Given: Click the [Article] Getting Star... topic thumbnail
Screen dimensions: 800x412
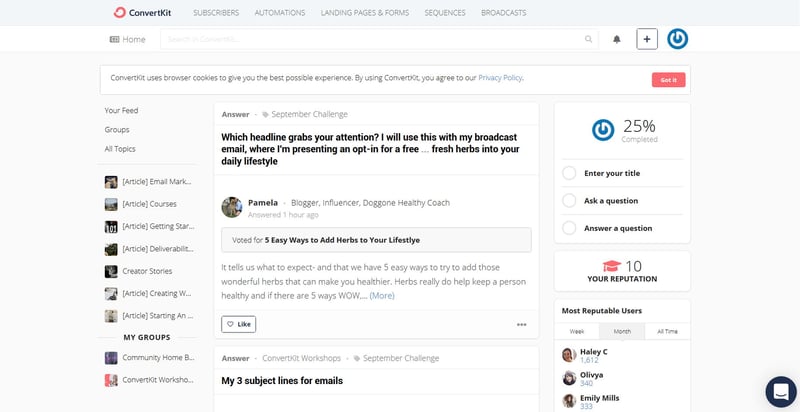Looking at the screenshot, I should pos(111,227).
